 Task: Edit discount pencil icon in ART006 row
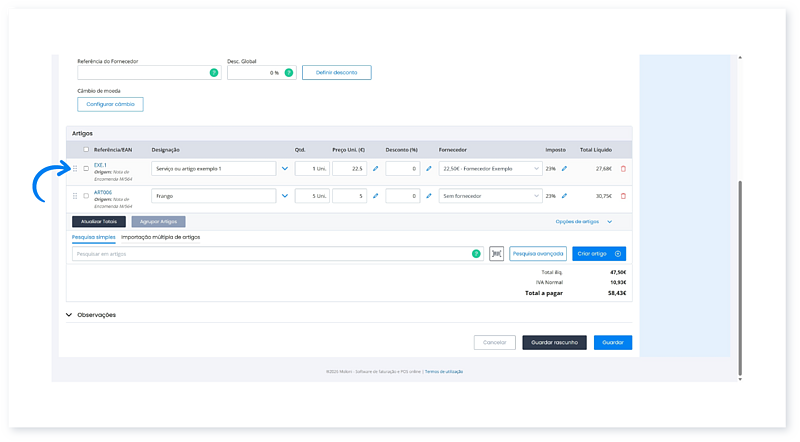(x=429, y=196)
